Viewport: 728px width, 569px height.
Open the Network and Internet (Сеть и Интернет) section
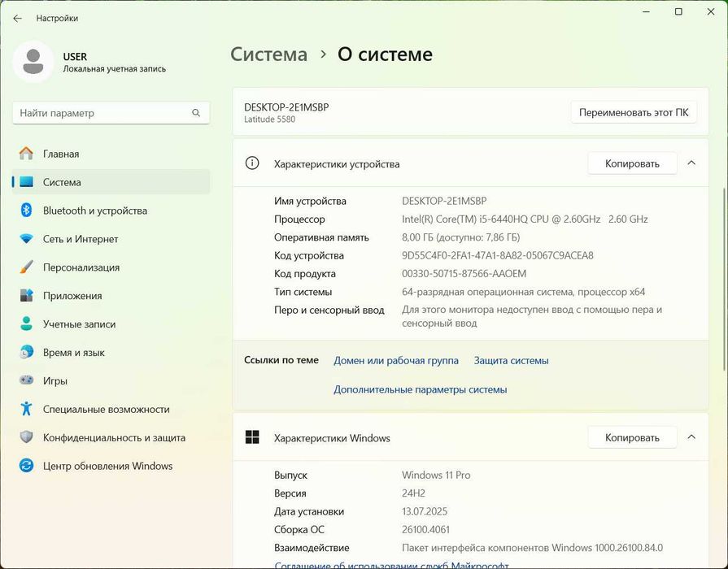coord(81,239)
